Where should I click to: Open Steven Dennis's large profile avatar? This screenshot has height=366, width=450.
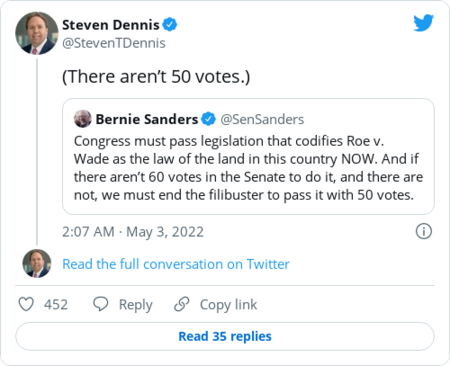[x=37, y=33]
